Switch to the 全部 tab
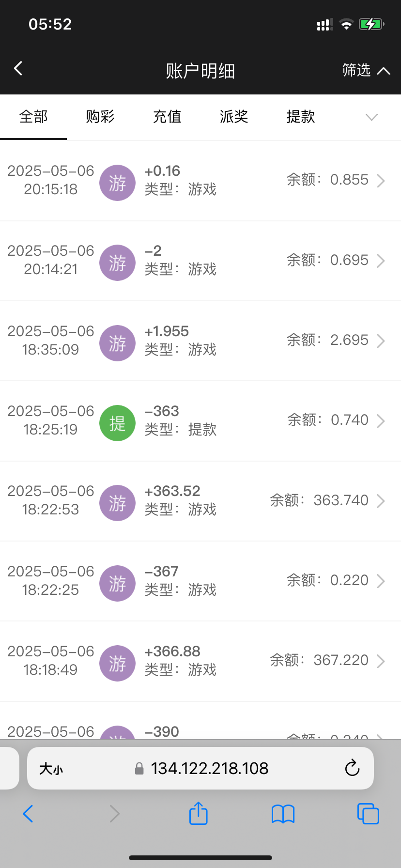The width and height of the screenshot is (401, 868). point(33,117)
